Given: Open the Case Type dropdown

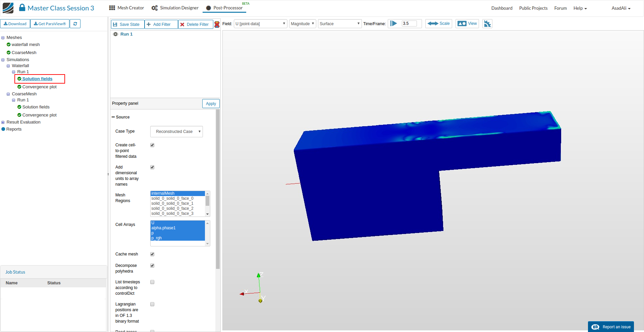Looking at the screenshot, I should point(176,132).
